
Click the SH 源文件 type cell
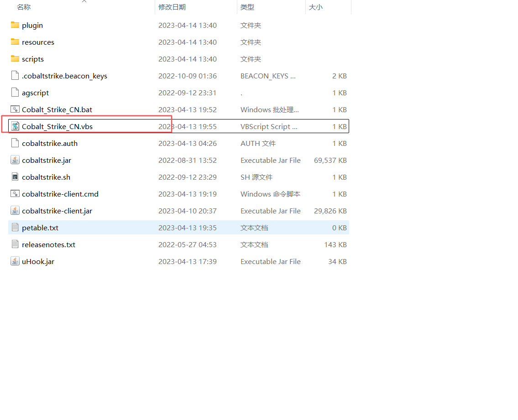coord(256,177)
